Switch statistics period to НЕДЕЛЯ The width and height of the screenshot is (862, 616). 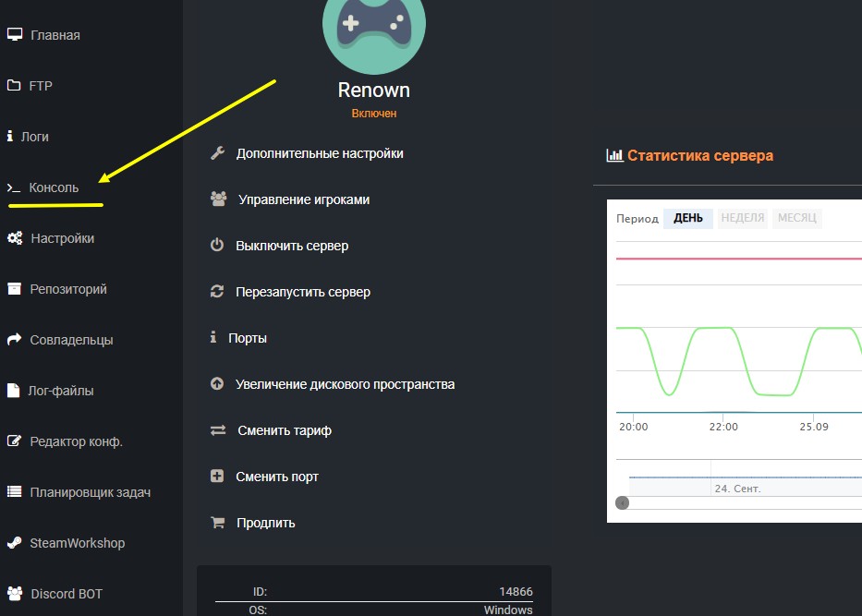742,219
